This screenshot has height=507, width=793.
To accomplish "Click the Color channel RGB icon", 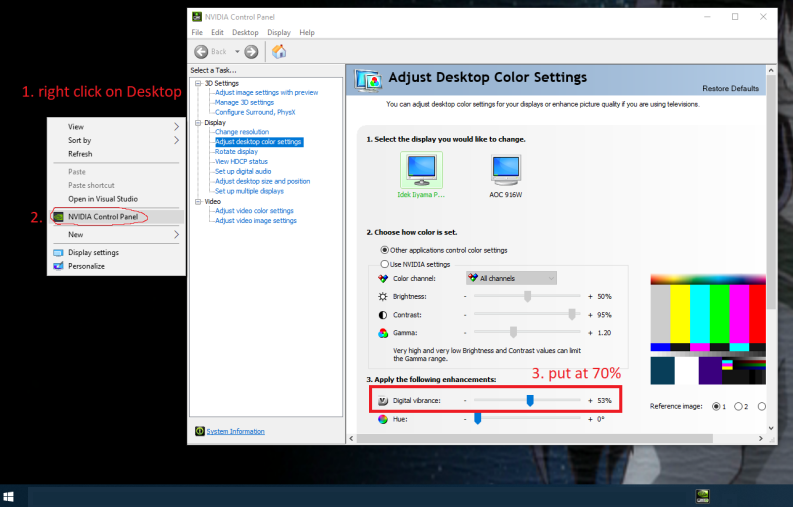I will tap(383, 278).
